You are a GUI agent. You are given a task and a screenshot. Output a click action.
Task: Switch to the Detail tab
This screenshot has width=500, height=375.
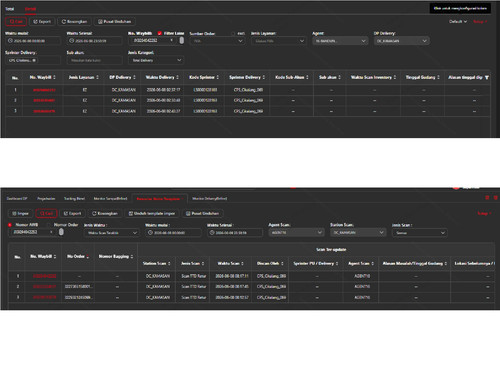(30, 9)
